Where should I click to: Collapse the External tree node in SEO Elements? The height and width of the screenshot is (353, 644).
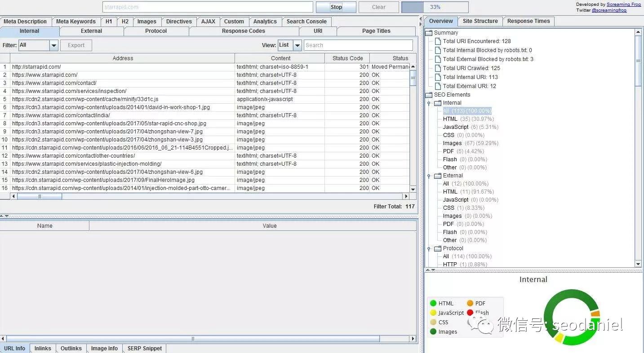click(429, 176)
